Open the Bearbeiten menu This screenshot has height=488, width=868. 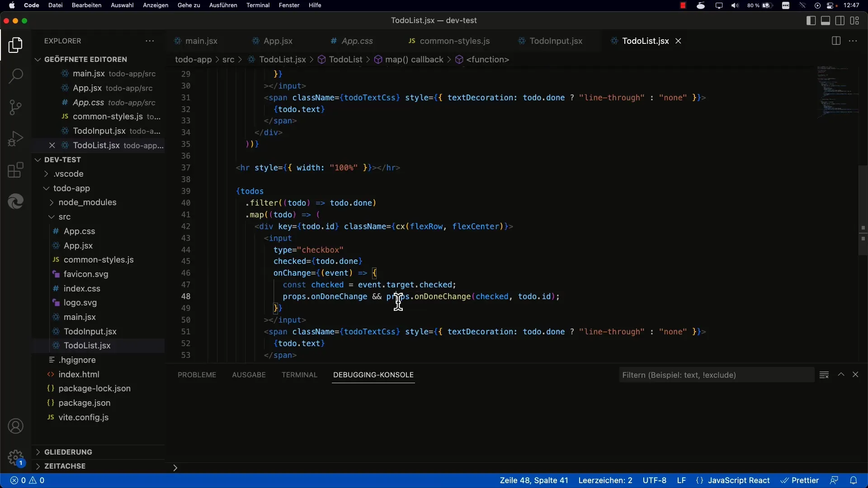pos(86,5)
